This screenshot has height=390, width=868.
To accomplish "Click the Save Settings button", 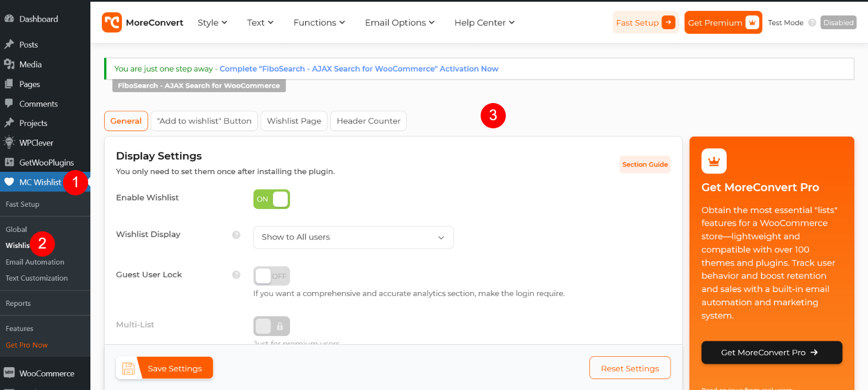I will tap(165, 368).
